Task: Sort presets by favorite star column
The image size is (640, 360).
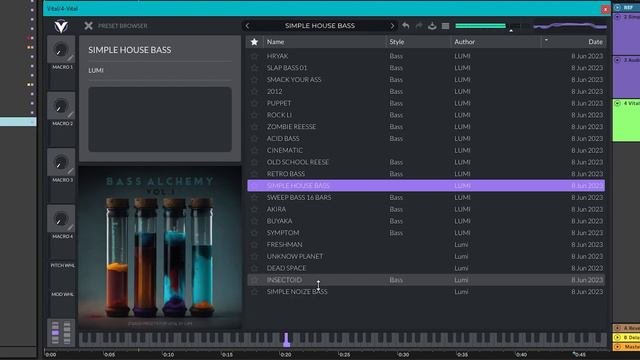Action: (x=254, y=42)
